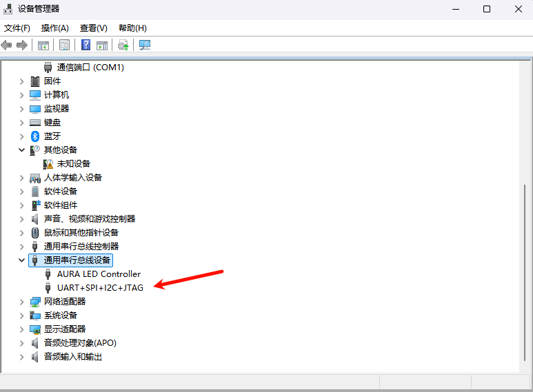Show or hide the console tree icon

[43, 45]
